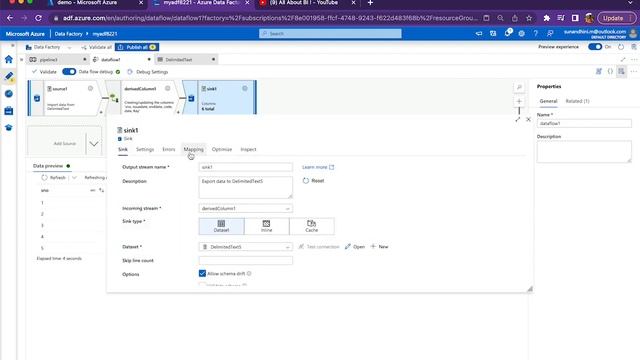The image size is (640, 360).
Task: Open the Mapping tab of sink1
Action: (193, 149)
